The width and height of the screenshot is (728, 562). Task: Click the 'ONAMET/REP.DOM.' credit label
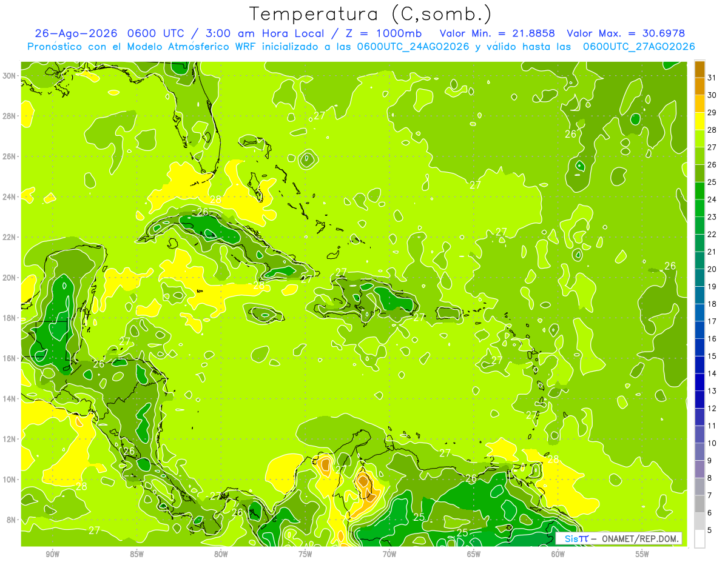pos(641,539)
